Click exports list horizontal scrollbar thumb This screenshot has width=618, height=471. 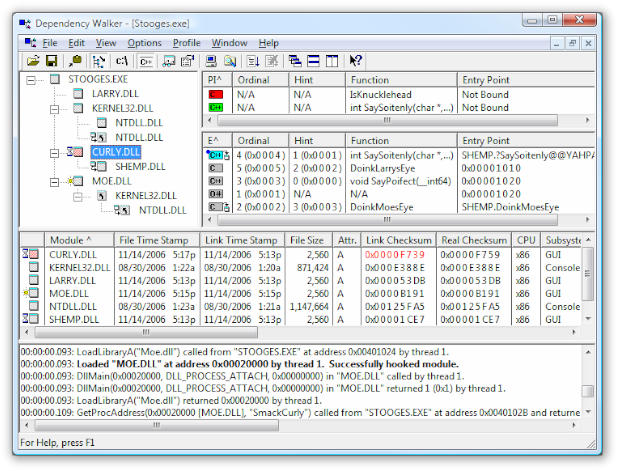click(x=387, y=220)
